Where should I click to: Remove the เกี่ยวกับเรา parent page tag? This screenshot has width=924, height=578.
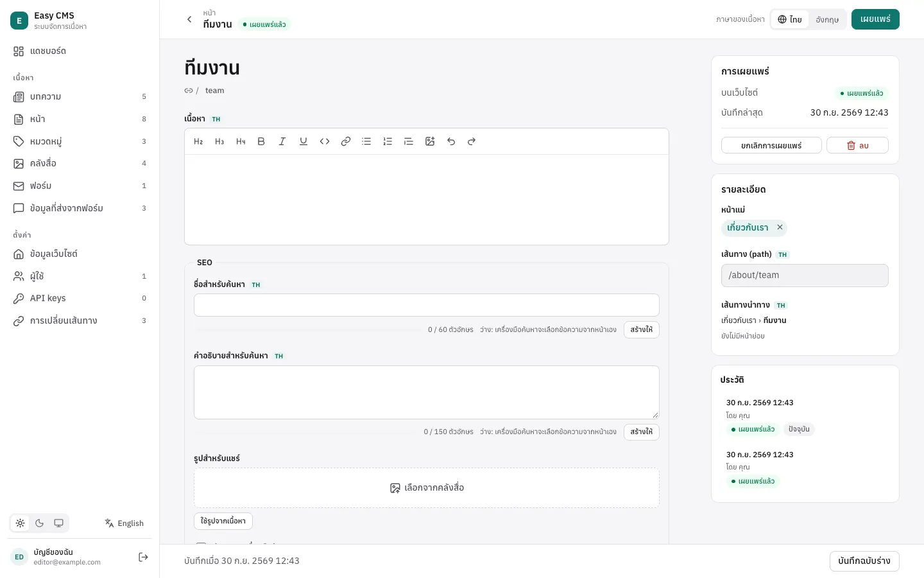pyautogui.click(x=780, y=227)
